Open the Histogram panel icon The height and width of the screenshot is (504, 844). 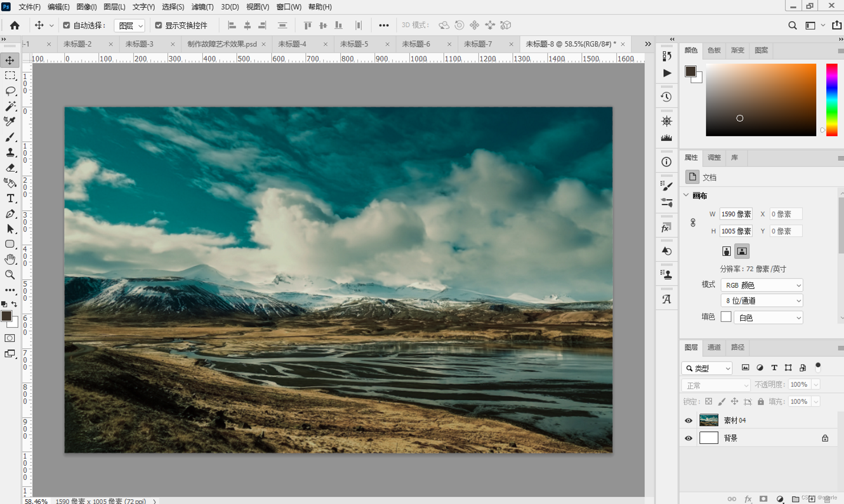coord(666,138)
